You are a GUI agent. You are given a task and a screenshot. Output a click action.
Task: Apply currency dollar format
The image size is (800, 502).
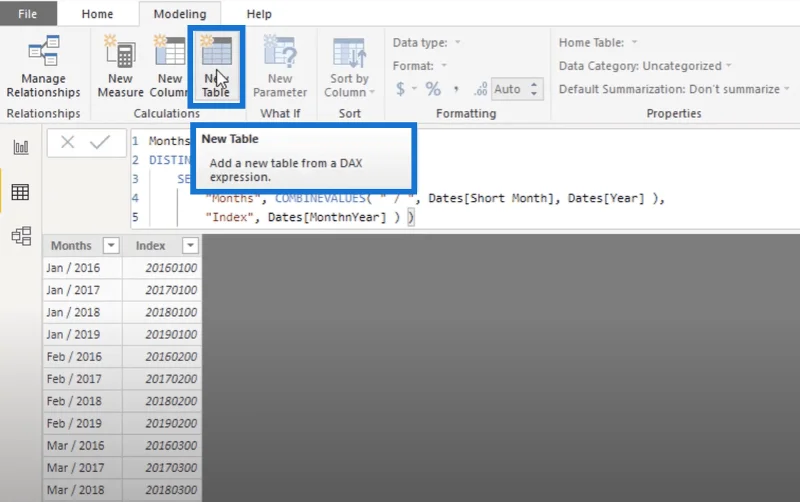401,89
